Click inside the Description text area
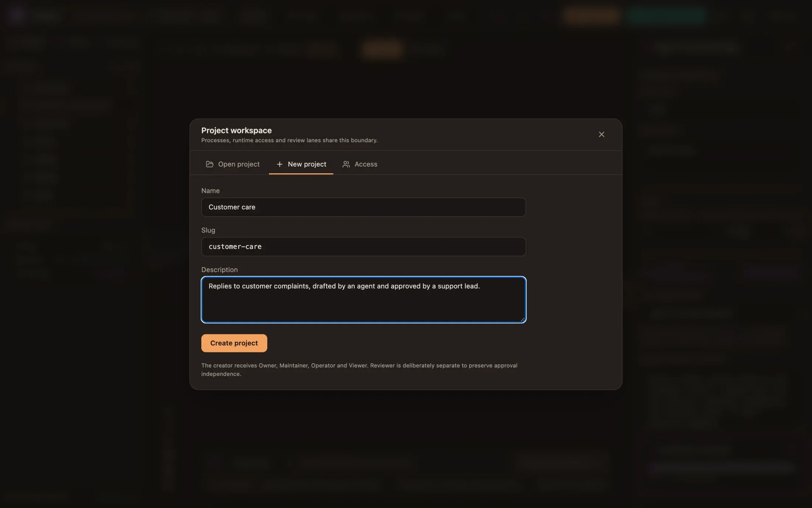Screen dimensions: 812x508 pyautogui.click(x=363, y=300)
